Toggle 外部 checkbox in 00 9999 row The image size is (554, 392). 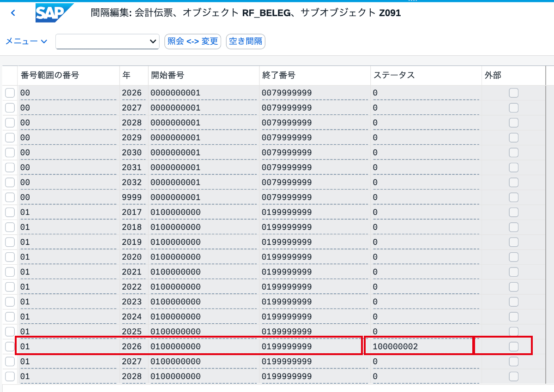(513, 197)
